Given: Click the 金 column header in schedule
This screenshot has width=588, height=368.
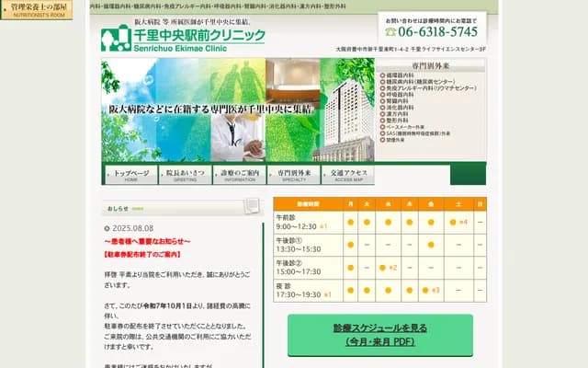Looking at the screenshot, I should pos(431,204).
